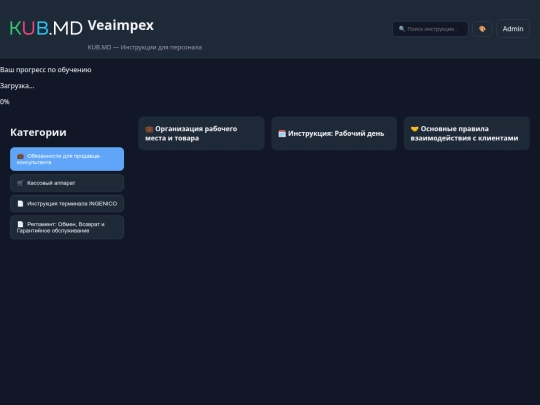The height and width of the screenshot is (405, 540).
Task: Open card Организация рабочего места и товара
Action: (x=201, y=133)
